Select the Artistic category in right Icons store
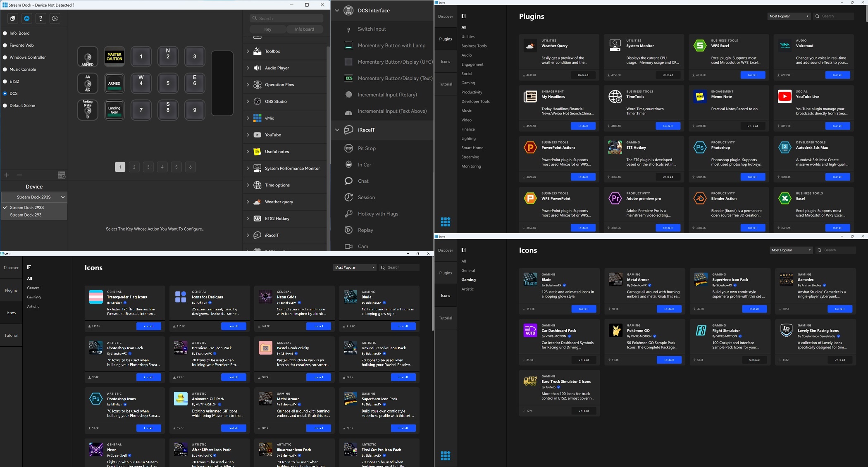 click(x=467, y=289)
